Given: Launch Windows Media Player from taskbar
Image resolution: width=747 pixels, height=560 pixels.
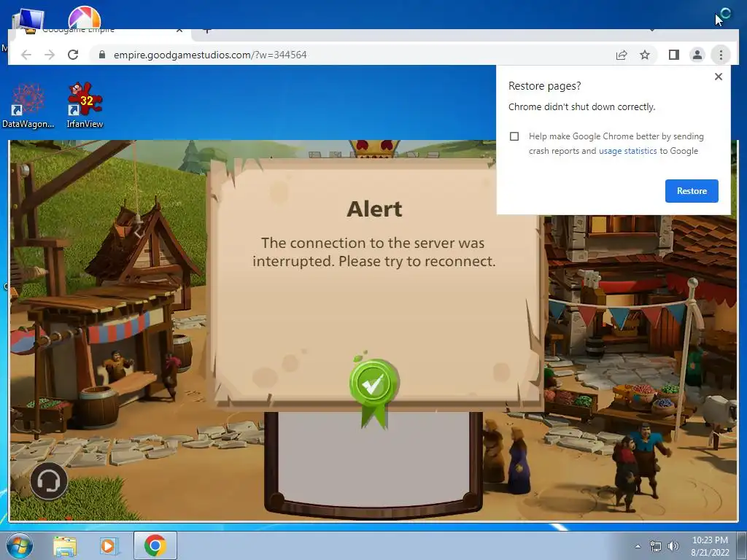Looking at the screenshot, I should click(108, 546).
